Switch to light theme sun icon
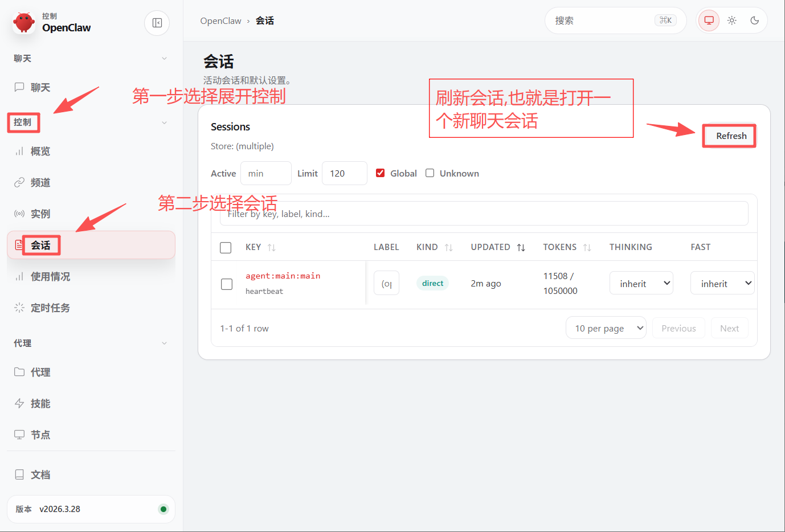Image resolution: width=785 pixels, height=532 pixels. coord(732,21)
